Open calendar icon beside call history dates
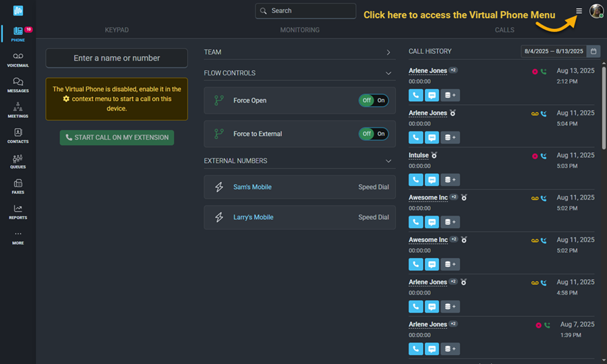The height and width of the screenshot is (364, 607). (594, 51)
